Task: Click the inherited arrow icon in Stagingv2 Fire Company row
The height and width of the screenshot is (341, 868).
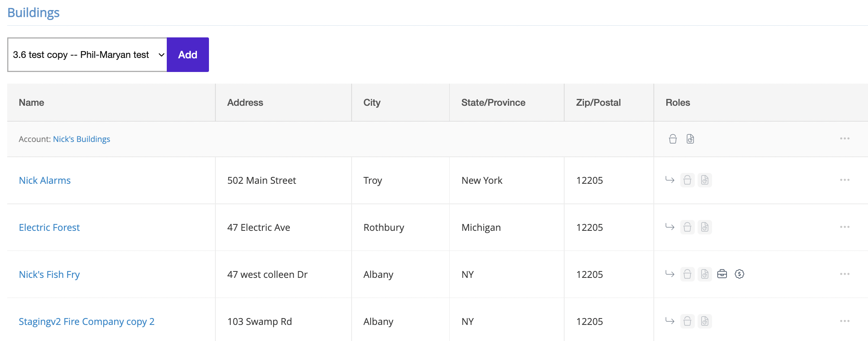Action: coord(670,321)
